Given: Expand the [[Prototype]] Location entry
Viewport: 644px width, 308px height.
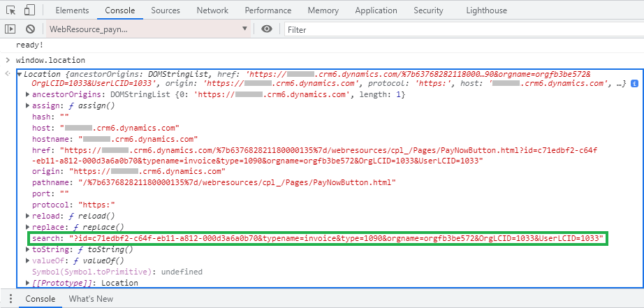Looking at the screenshot, I should pyautogui.click(x=28, y=283).
